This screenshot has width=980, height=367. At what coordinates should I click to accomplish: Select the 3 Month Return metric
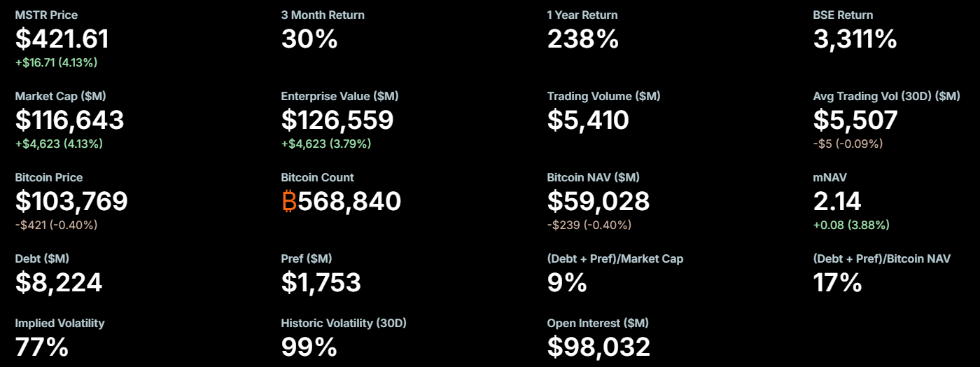coord(309,39)
